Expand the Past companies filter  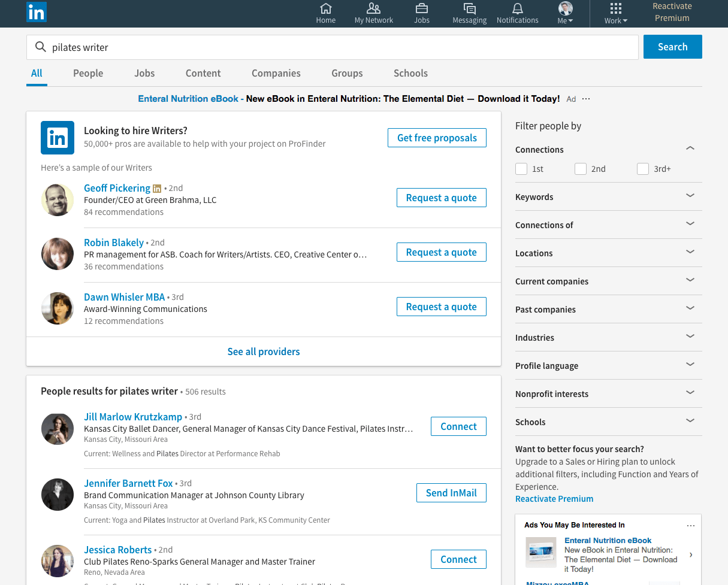tap(690, 308)
